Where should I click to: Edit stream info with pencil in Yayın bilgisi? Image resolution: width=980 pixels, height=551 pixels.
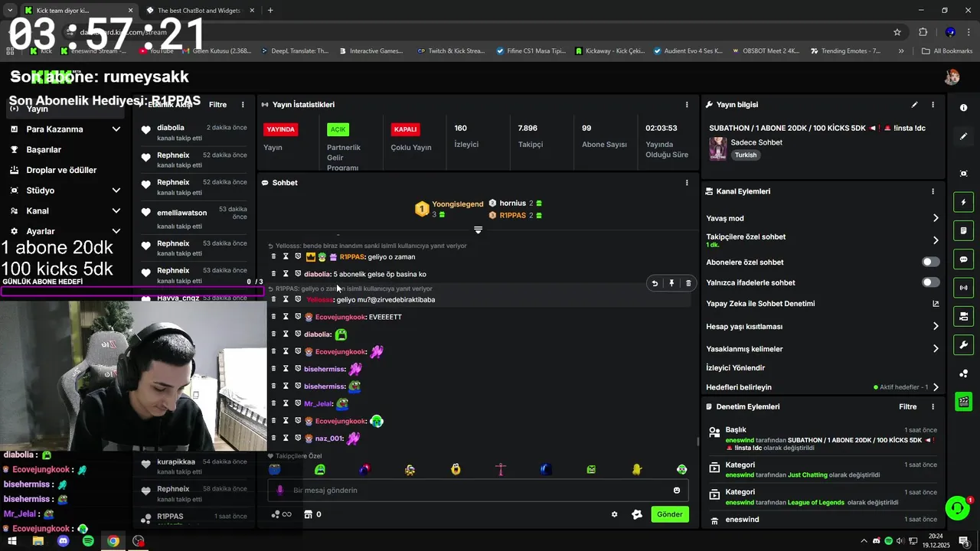pos(914,105)
